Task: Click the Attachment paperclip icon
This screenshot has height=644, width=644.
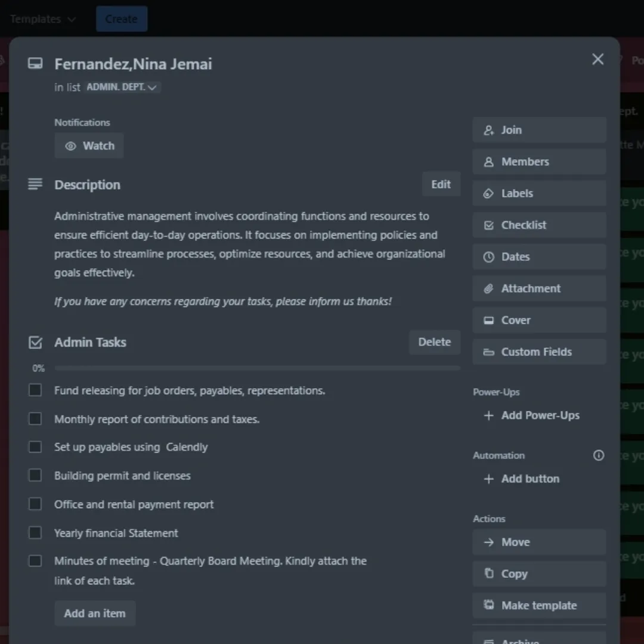Action: tap(489, 289)
